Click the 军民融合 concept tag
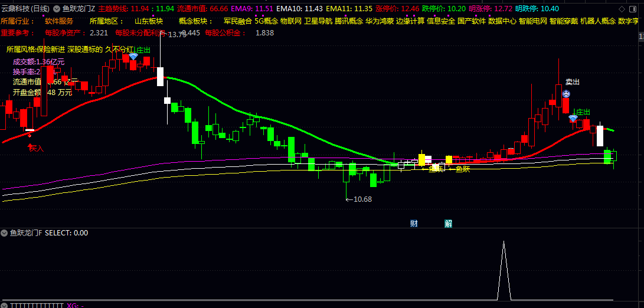This screenshot has width=644, height=308. pyautogui.click(x=238, y=21)
